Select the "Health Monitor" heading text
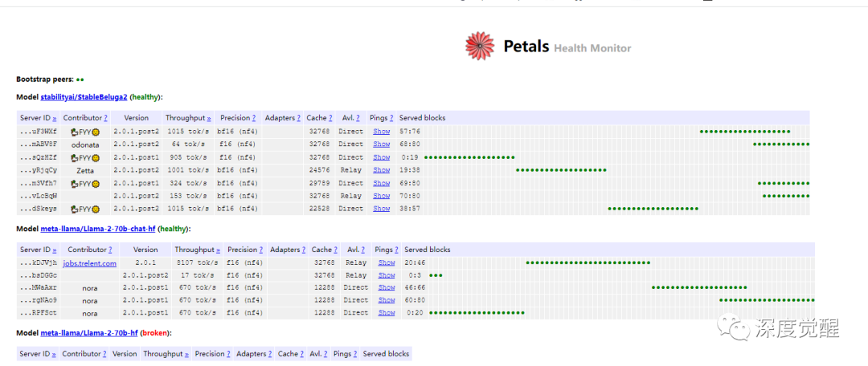 tap(592, 48)
